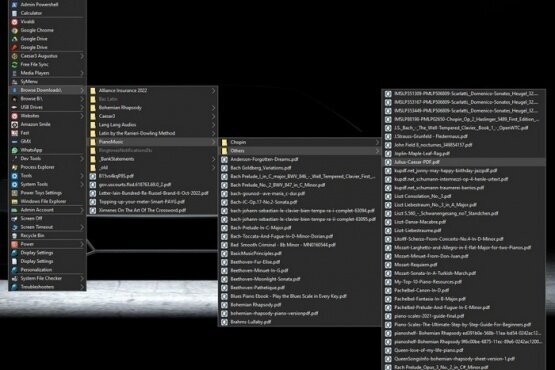Click the Process Explorer icon

pyautogui.click(x=15, y=167)
